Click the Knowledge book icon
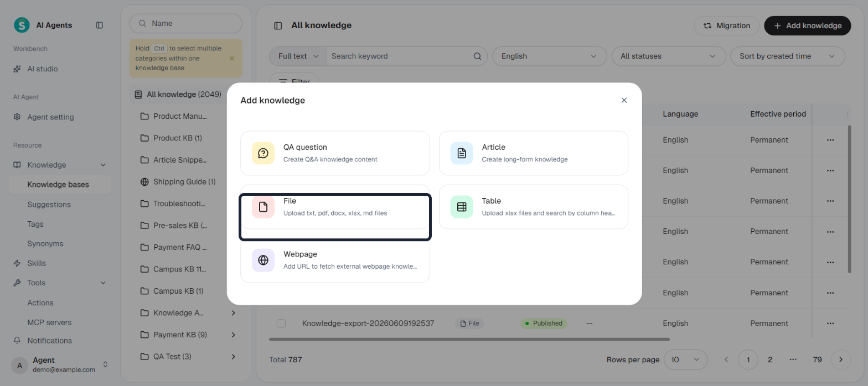Viewport: 868px width, 386px height. (17, 165)
